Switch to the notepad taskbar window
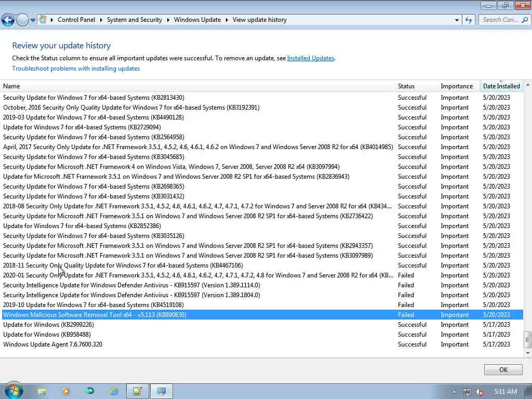Image resolution: width=532 pixels, height=399 pixels. pyautogui.click(x=137, y=392)
